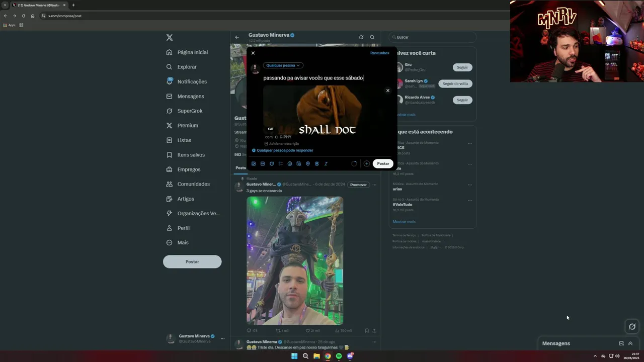Click the GIF icon in composer toolbar

(263, 164)
